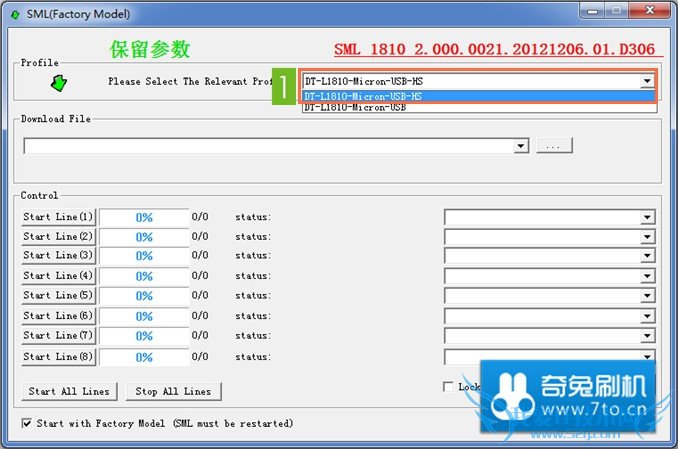Click the green 保留参数 heading
The image size is (678, 449).
click(x=150, y=49)
